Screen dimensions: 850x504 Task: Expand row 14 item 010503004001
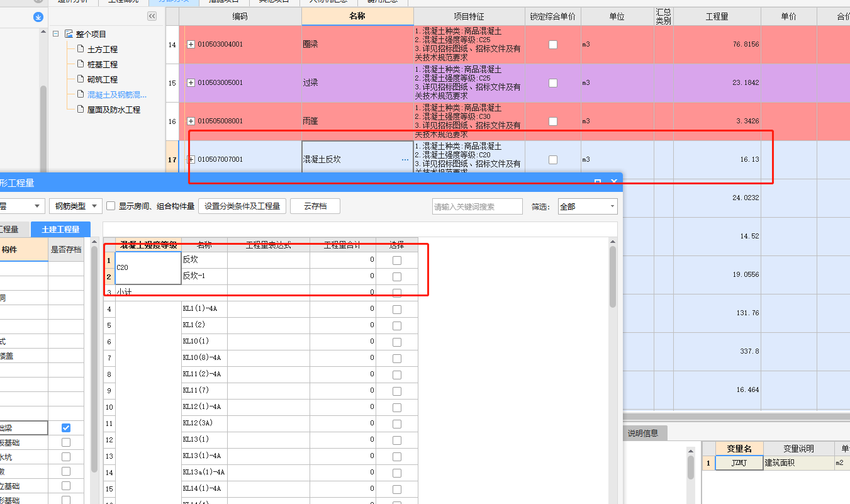click(191, 44)
